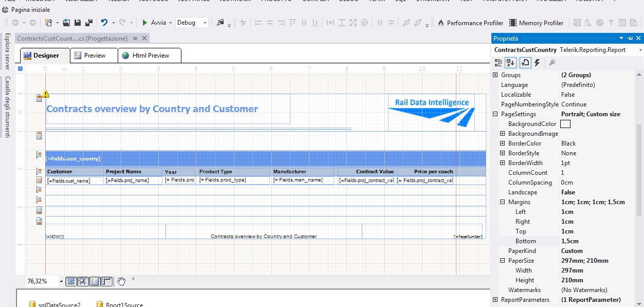Expand the BorderWidth property
This screenshot has height=307, width=644.
503,163
